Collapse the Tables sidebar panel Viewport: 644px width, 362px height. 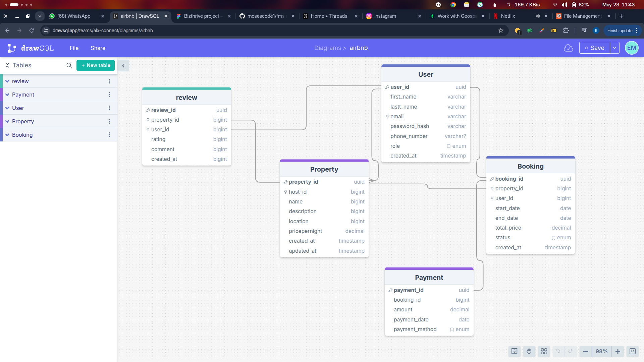123,65
